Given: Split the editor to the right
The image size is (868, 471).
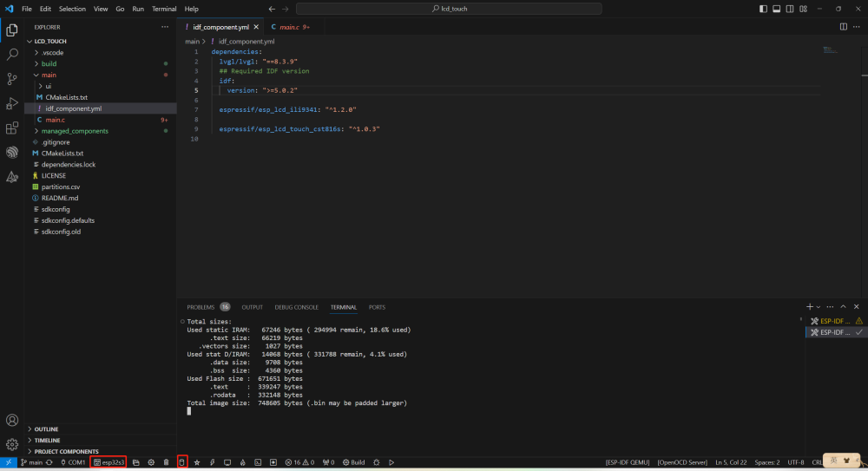Looking at the screenshot, I should click(x=843, y=27).
